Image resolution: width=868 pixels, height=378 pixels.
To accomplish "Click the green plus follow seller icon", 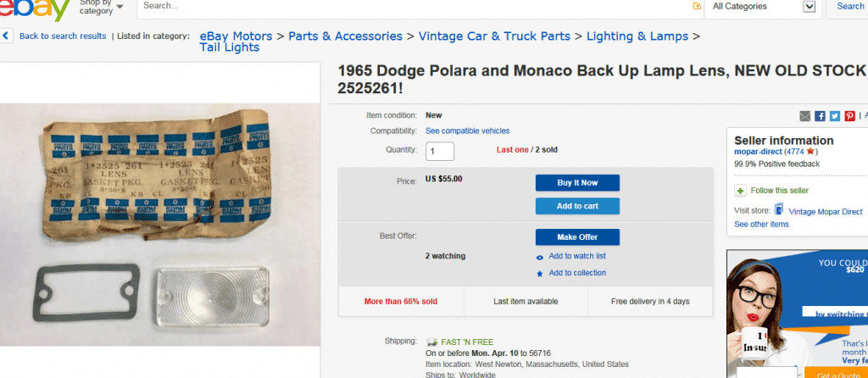I will pyautogui.click(x=740, y=191).
